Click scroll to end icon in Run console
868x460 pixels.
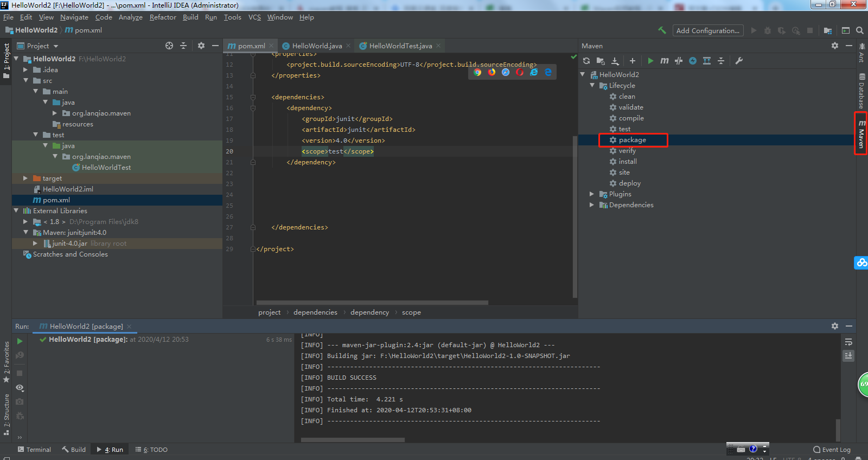848,356
